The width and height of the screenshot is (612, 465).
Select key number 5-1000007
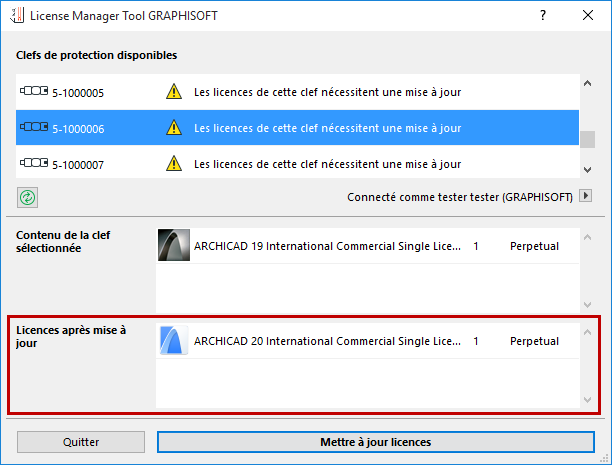tap(78, 165)
